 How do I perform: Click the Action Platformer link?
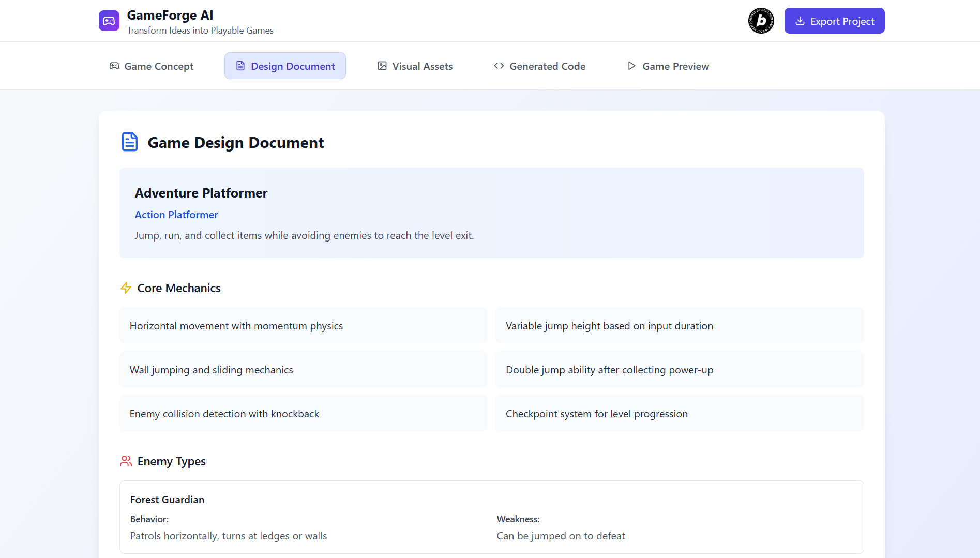click(x=176, y=214)
